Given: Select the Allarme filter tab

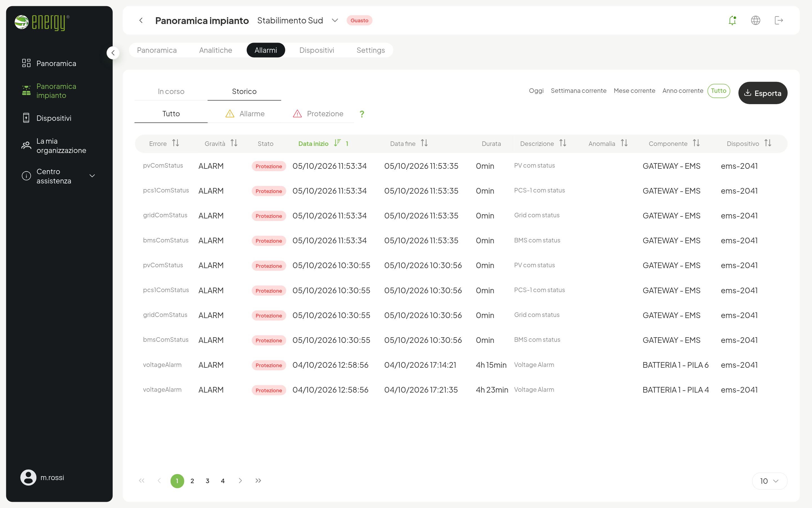Looking at the screenshot, I should (245, 114).
